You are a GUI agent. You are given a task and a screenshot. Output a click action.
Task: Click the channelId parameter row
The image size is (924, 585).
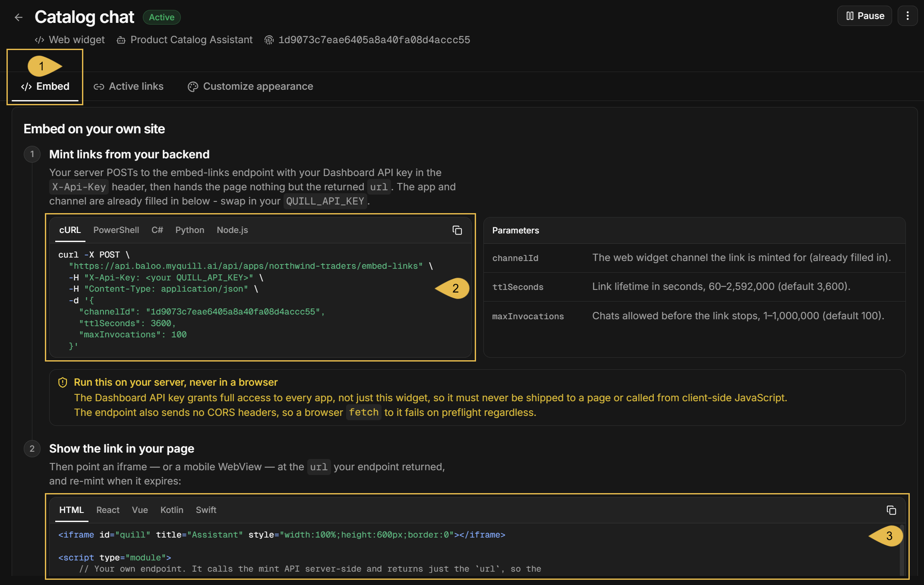tap(694, 258)
